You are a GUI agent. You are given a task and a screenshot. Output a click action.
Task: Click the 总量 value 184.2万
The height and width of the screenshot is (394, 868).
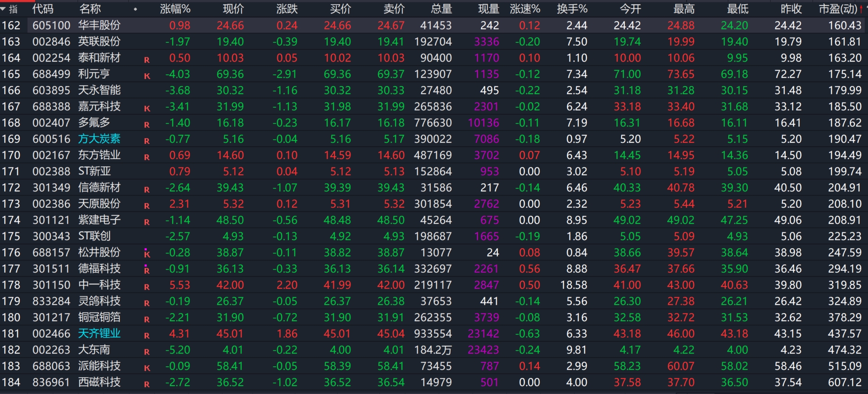[x=433, y=350]
